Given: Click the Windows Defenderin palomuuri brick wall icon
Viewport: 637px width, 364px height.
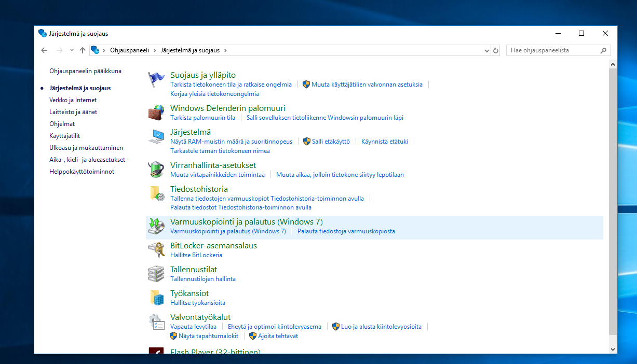Looking at the screenshot, I should pos(156,112).
